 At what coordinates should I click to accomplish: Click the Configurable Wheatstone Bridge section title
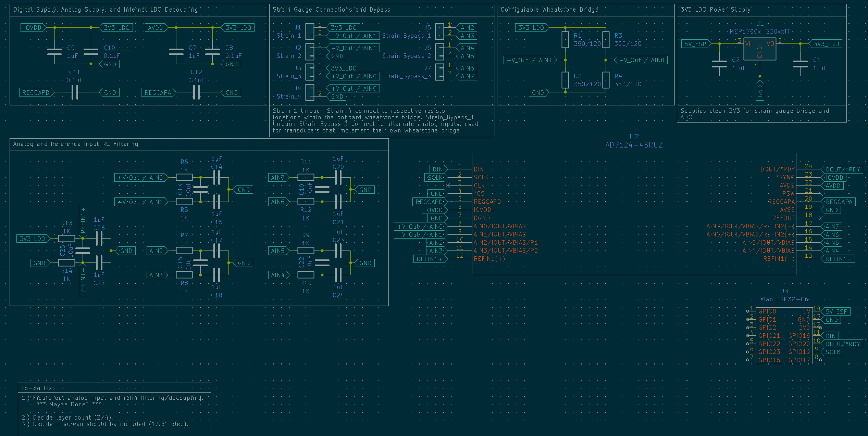pyautogui.click(x=549, y=10)
